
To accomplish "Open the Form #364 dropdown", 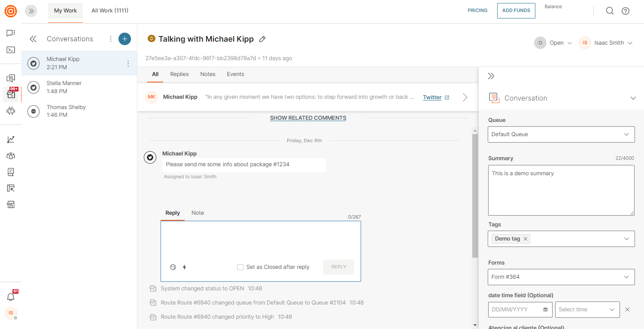I will (x=561, y=277).
